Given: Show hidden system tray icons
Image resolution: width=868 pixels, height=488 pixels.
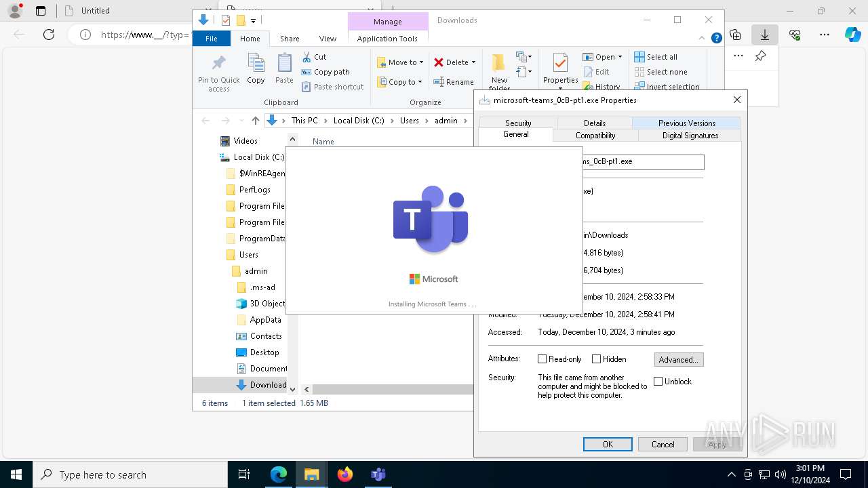Looking at the screenshot, I should click(x=731, y=474).
